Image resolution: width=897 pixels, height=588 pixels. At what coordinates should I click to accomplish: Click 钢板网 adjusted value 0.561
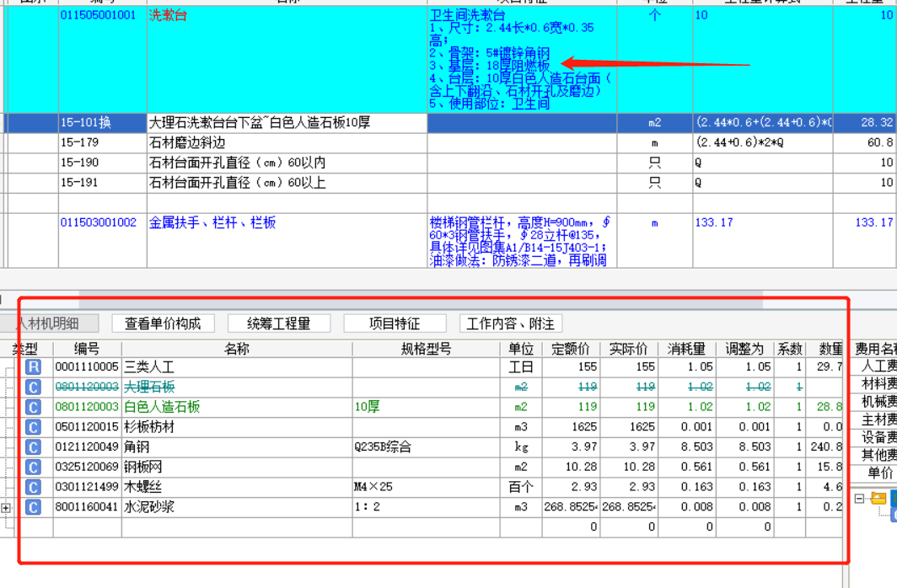click(744, 467)
